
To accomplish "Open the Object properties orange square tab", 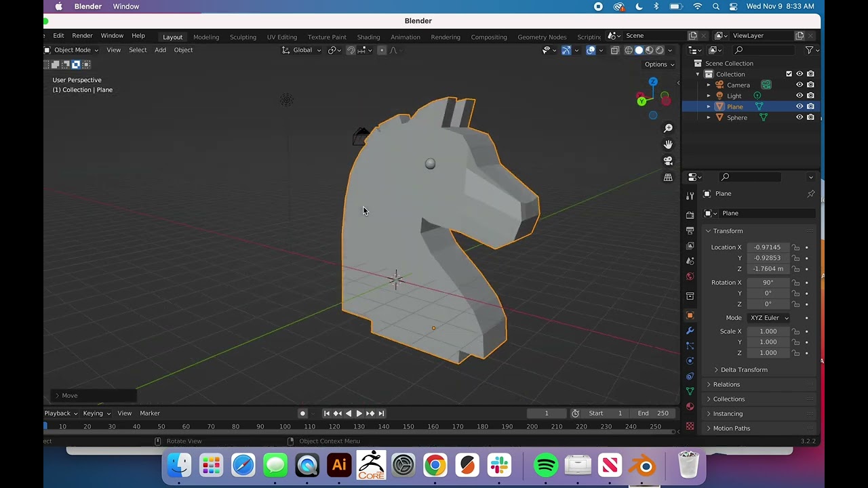I will (690, 315).
